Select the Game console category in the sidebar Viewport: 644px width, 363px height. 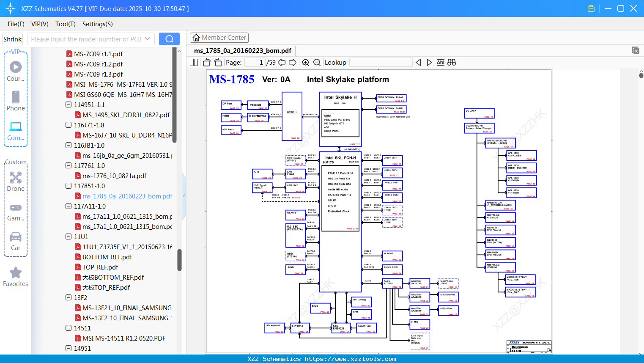click(x=16, y=212)
